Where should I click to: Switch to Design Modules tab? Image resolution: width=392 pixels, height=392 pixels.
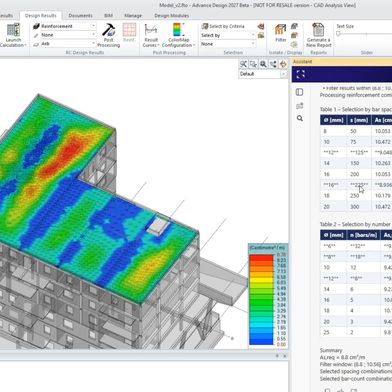[x=171, y=16]
